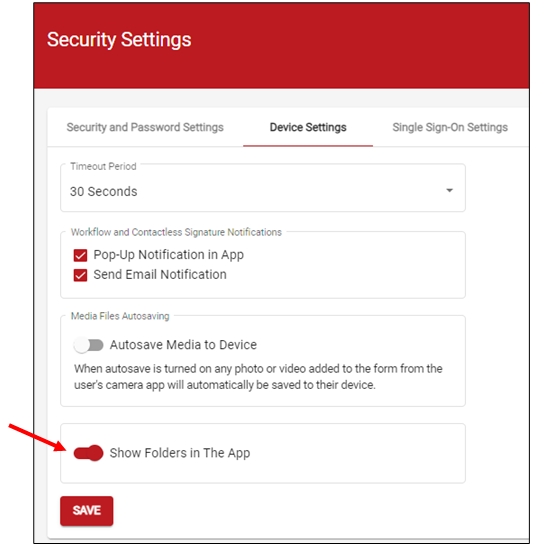Turn off the Show Folders toggle switch
This screenshot has height=547, width=537.
point(88,453)
